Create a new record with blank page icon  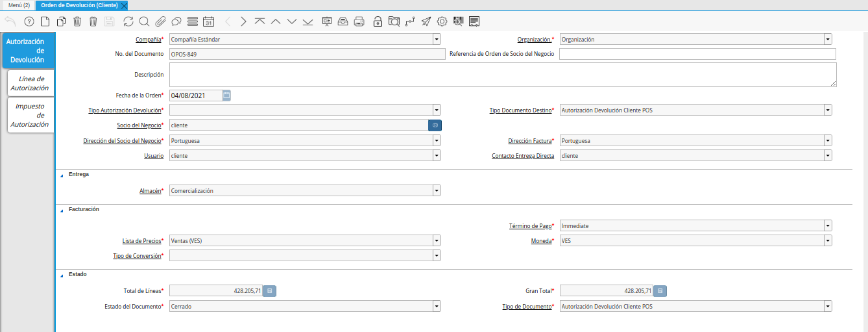point(45,21)
